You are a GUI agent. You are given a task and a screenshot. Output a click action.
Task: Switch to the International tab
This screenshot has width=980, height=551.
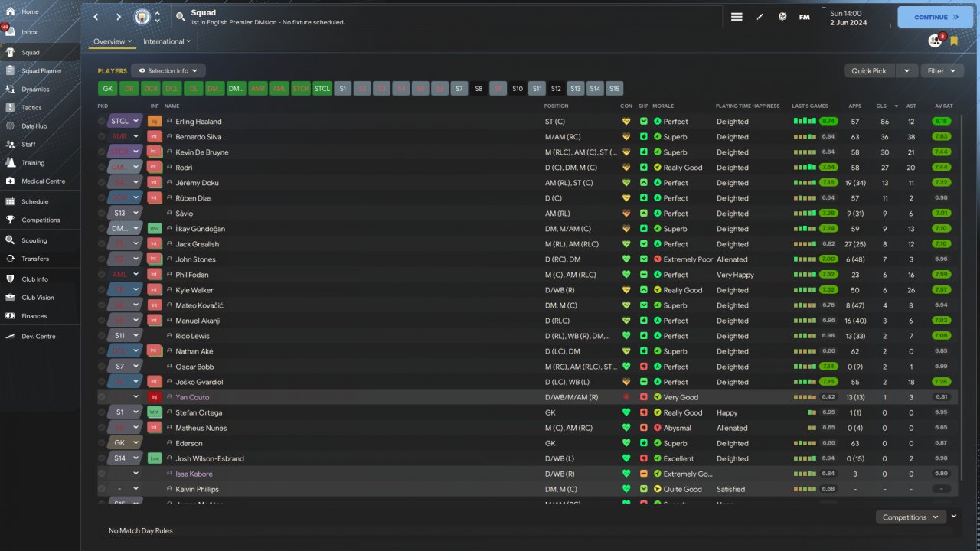[168, 41]
